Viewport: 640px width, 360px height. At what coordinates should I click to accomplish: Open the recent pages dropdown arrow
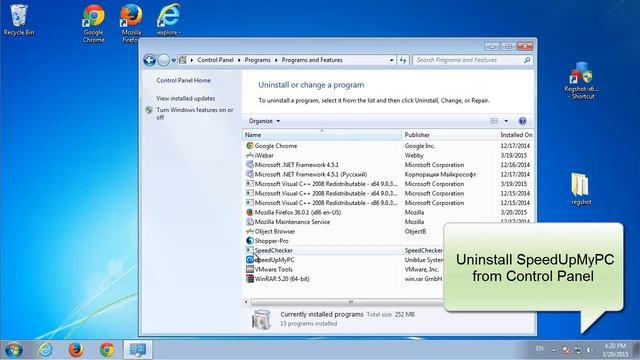click(173, 60)
